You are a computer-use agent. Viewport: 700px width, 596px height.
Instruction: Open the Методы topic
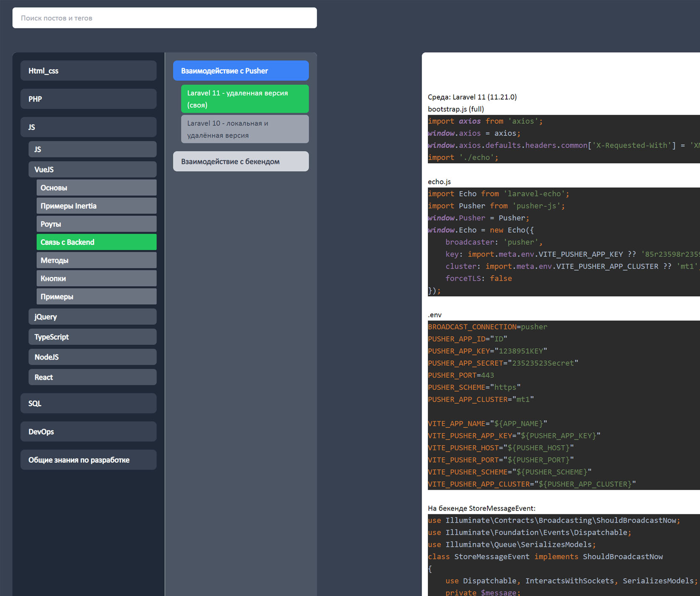pos(96,260)
